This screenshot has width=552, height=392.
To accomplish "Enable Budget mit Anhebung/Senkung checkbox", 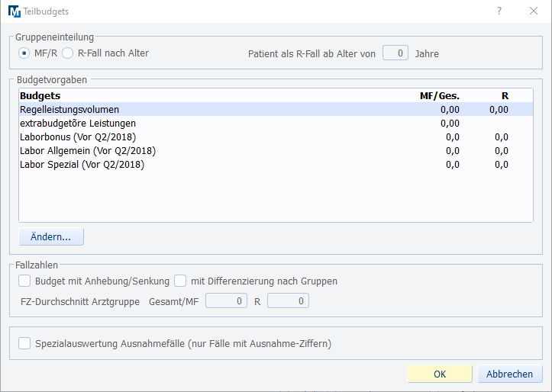I will pyautogui.click(x=24, y=281).
